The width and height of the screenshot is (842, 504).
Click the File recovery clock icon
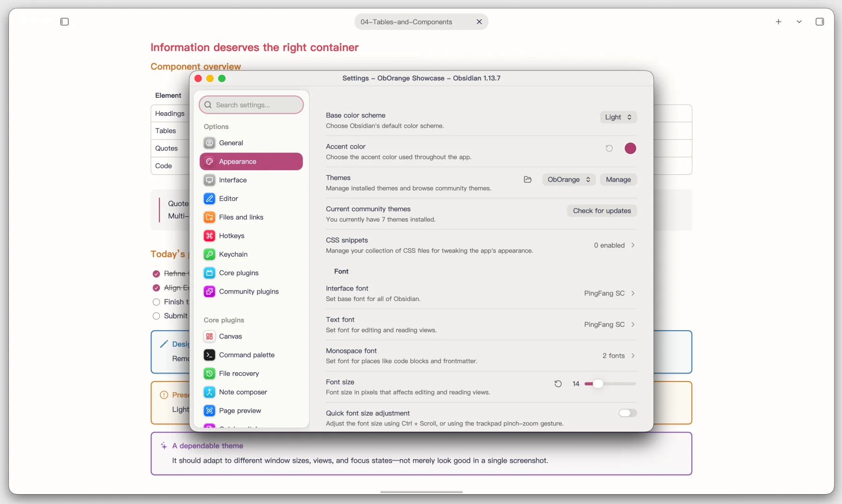[210, 374]
